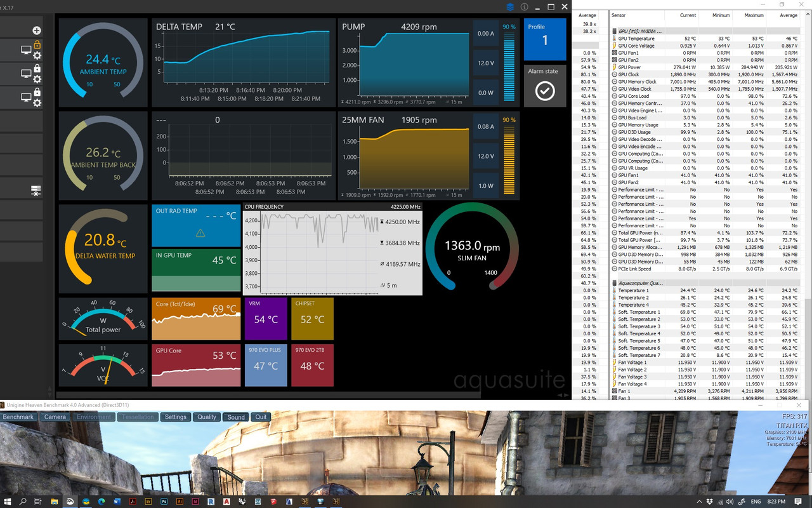
Task: Launch Microsoft Edge from the taskbar
Action: point(101,502)
